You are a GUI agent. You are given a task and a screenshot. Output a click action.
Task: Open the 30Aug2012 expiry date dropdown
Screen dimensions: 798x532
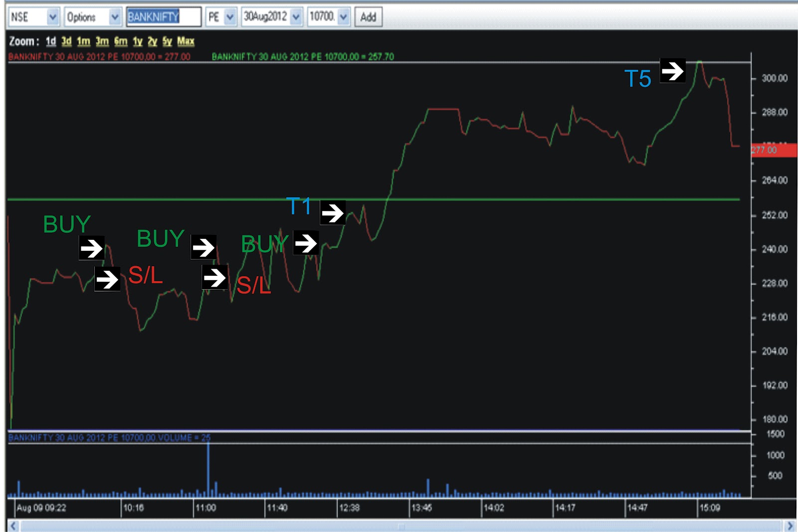[x=272, y=17]
